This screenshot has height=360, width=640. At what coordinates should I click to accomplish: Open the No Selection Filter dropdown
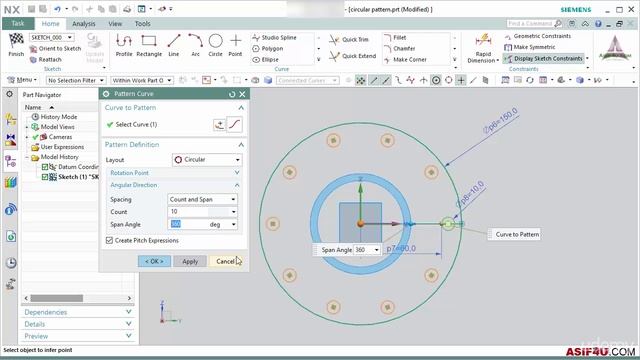pos(76,80)
